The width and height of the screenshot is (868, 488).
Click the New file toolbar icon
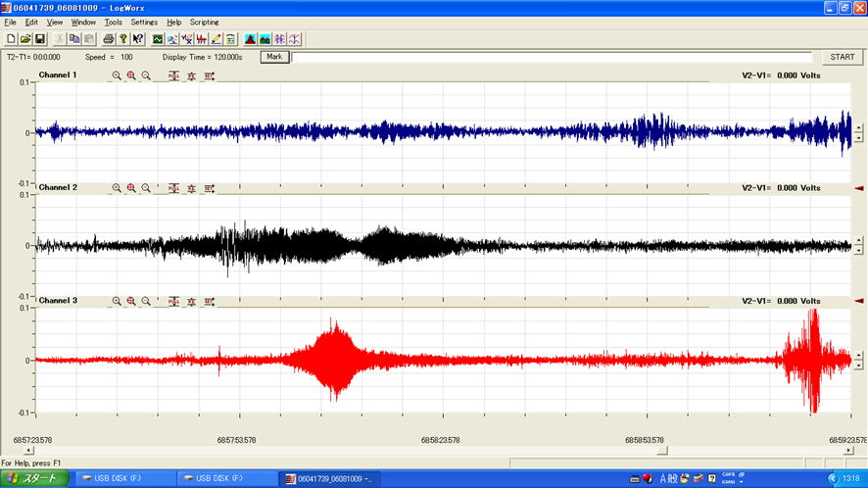(x=11, y=39)
